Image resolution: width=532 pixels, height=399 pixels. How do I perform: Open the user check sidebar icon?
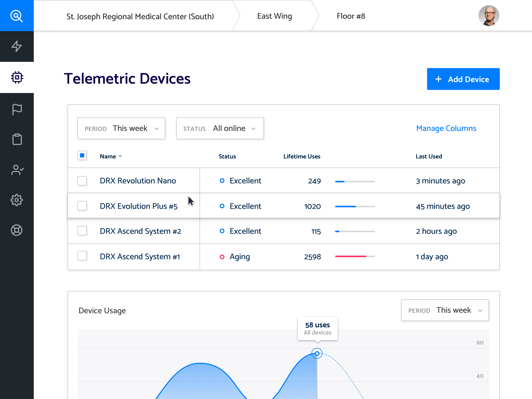point(17,170)
